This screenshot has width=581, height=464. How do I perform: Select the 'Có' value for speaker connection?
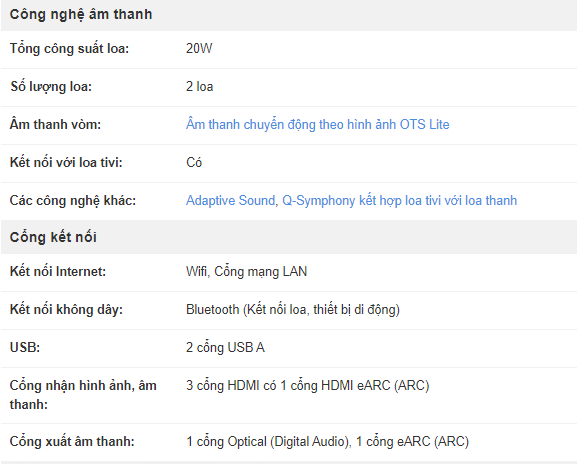pyautogui.click(x=194, y=163)
